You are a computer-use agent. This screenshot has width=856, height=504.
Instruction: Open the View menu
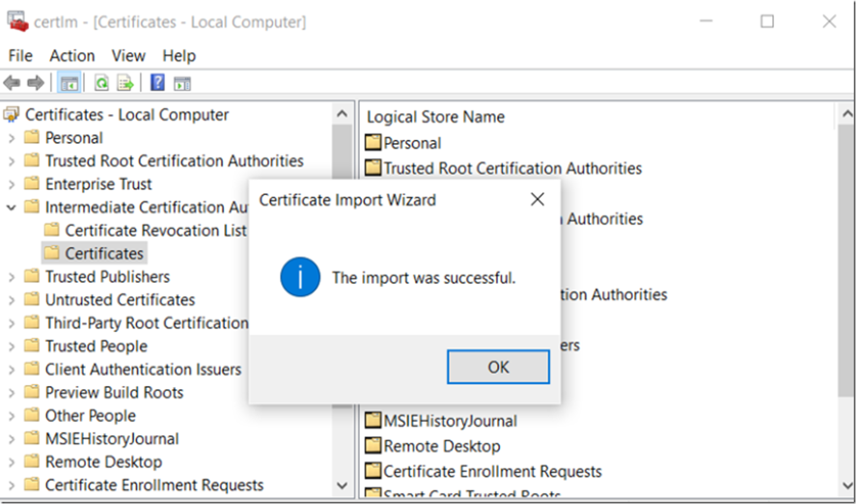coord(128,56)
